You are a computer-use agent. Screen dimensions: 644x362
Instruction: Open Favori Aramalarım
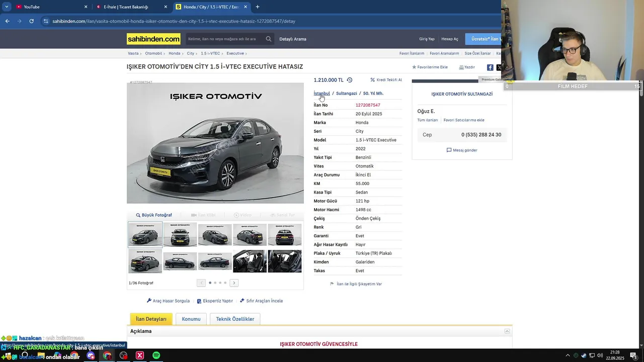[x=444, y=53]
